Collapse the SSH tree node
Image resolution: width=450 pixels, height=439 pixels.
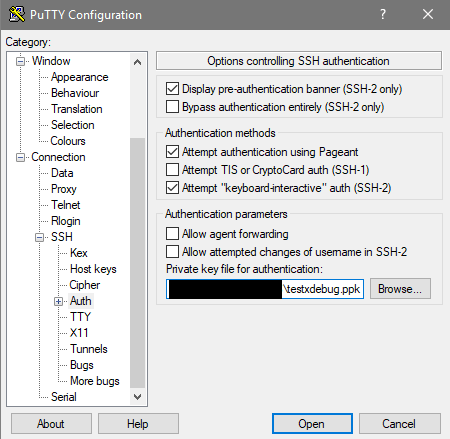click(x=40, y=237)
